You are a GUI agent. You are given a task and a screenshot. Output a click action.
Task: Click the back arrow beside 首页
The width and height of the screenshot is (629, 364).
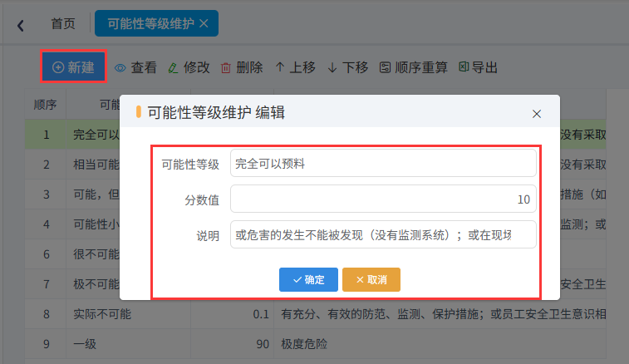click(x=21, y=26)
